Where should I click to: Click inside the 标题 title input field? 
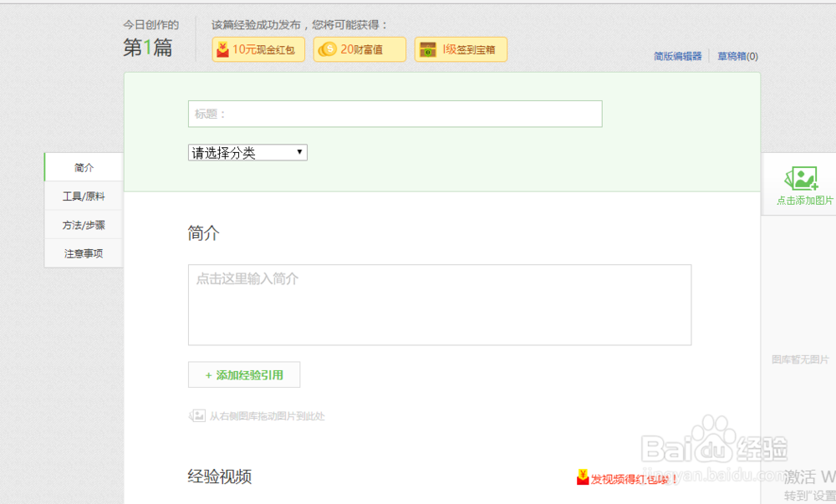(x=395, y=114)
